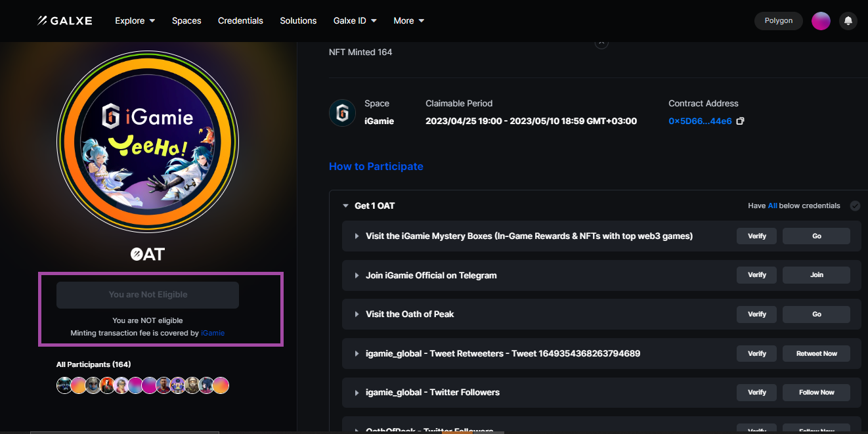Click the claimable period date range
Screen dimensions: 868x434
tap(531, 121)
